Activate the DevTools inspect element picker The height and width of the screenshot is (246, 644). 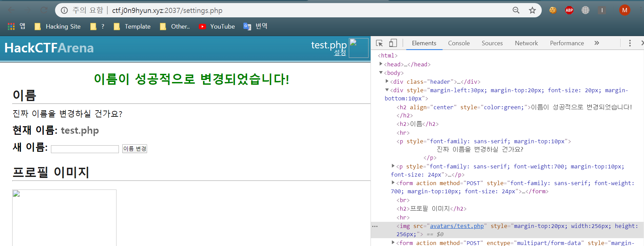[379, 43]
